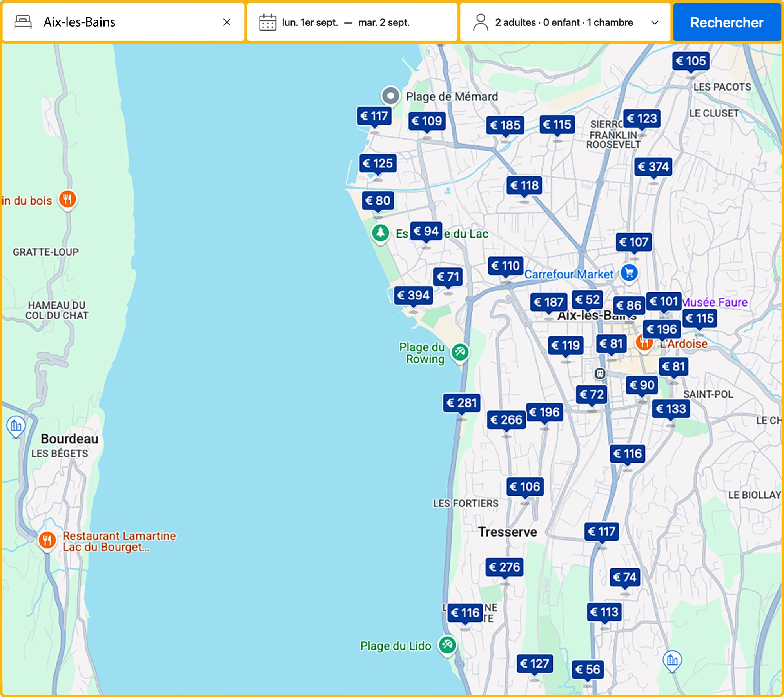Image resolution: width=784 pixels, height=697 pixels.
Task: Click the Aix-les-Bains destination input field
Action: point(118,22)
